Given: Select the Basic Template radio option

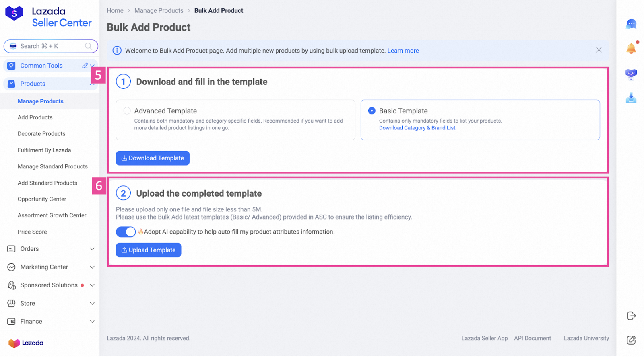Looking at the screenshot, I should tap(372, 111).
